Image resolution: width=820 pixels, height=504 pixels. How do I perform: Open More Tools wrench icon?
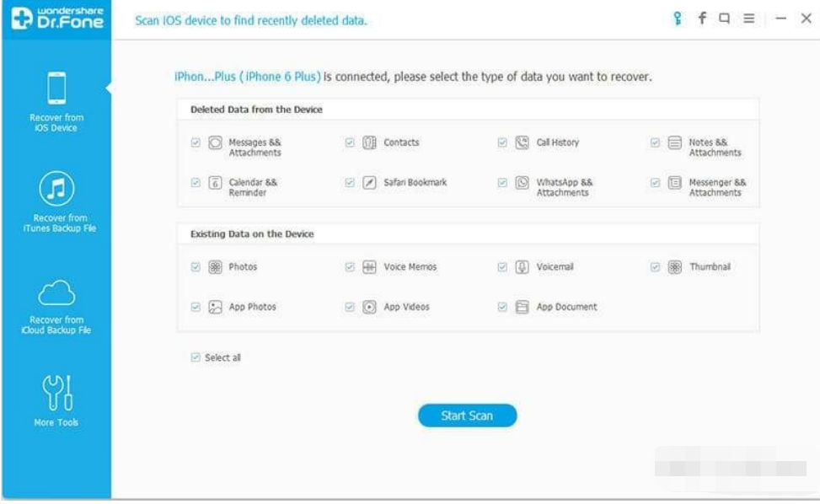56,400
